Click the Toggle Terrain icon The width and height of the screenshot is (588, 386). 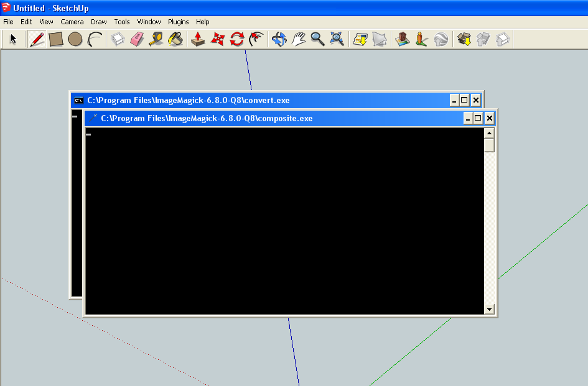point(380,39)
